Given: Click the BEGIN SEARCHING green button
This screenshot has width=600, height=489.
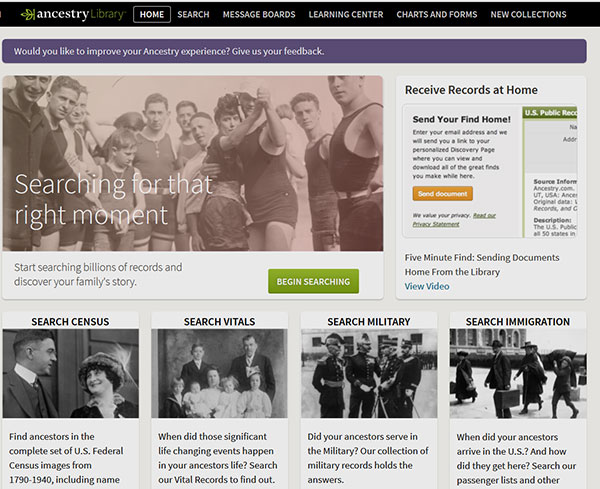Looking at the screenshot, I should [x=313, y=281].
